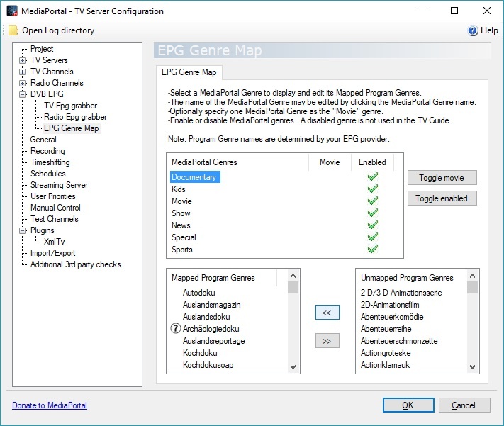Open Additional 3rd party checks

pyautogui.click(x=76, y=264)
